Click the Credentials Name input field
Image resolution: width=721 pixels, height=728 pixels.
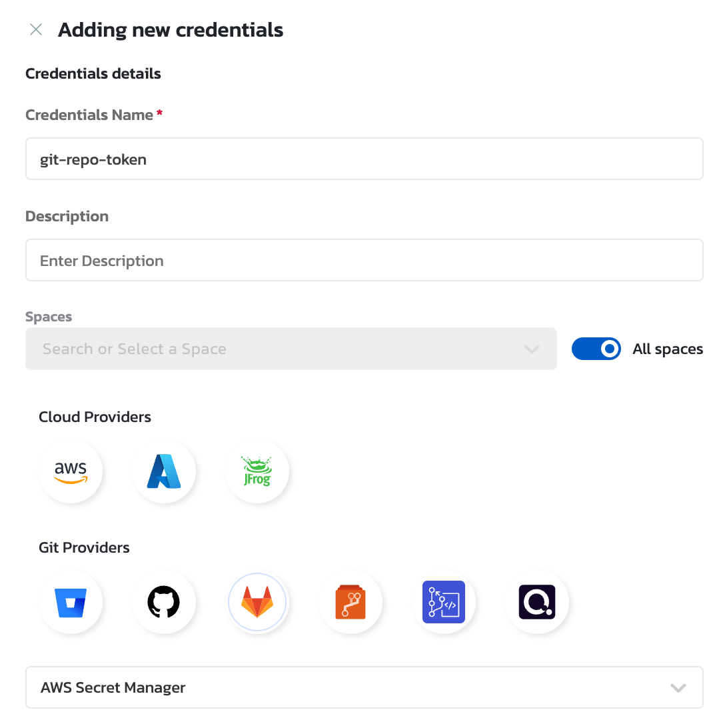364,159
